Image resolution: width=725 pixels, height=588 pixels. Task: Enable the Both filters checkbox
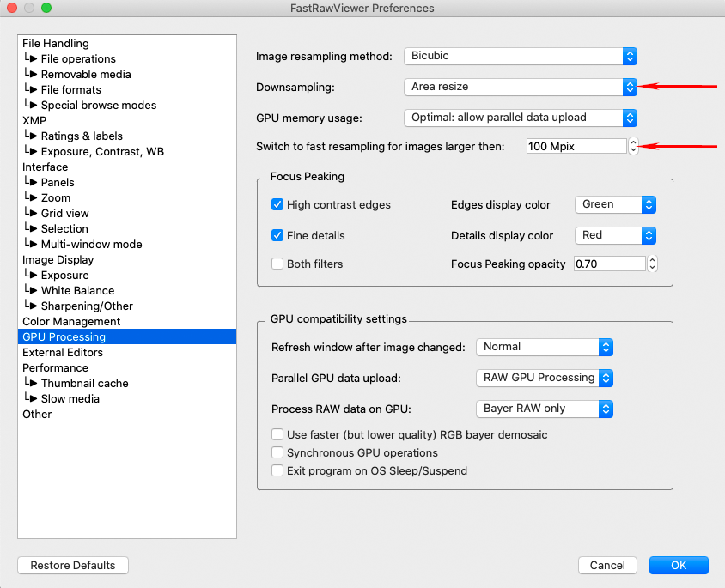[277, 264]
